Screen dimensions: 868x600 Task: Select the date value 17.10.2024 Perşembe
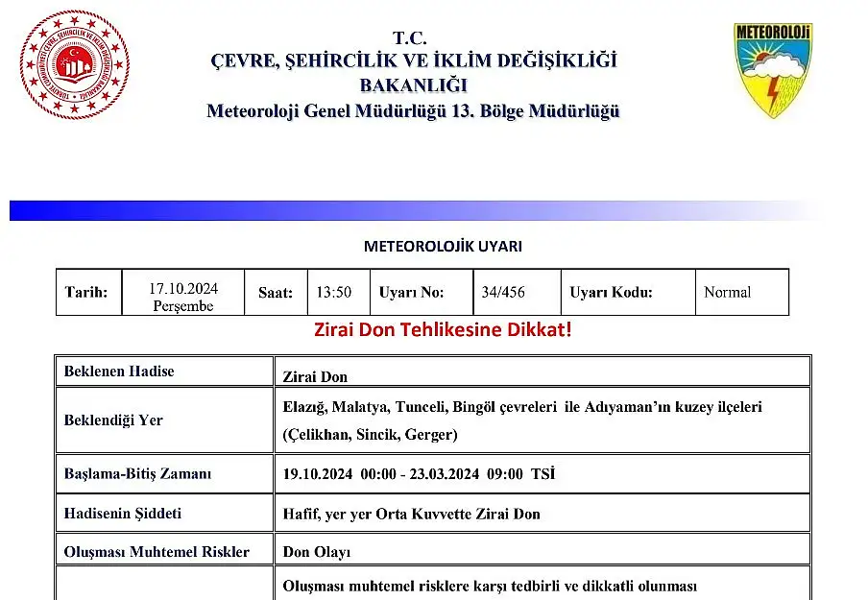pyautogui.click(x=183, y=297)
